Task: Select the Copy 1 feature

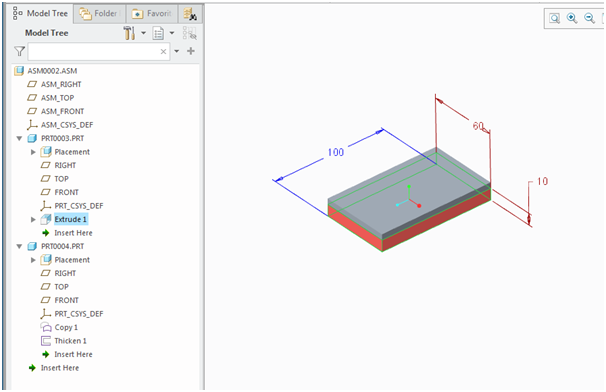Action: click(x=66, y=327)
